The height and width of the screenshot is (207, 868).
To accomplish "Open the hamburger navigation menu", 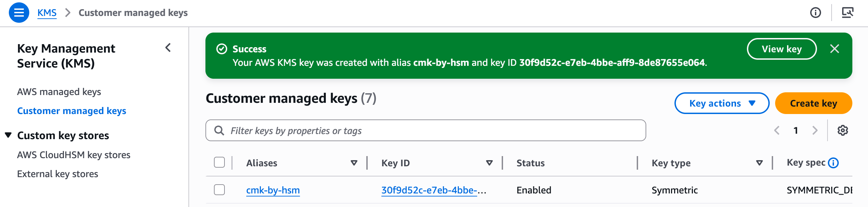I will coord(19,13).
